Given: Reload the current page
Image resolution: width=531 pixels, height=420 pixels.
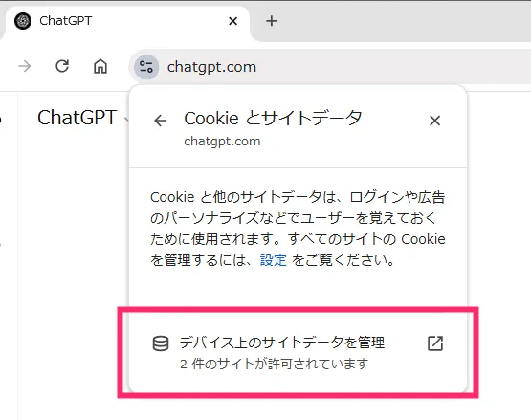Looking at the screenshot, I should [62, 66].
